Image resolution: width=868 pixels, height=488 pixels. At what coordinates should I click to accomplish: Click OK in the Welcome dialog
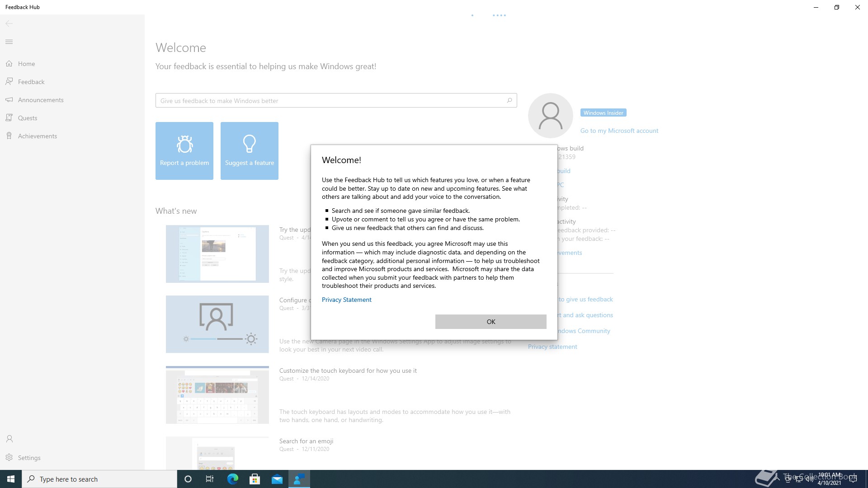pyautogui.click(x=491, y=322)
